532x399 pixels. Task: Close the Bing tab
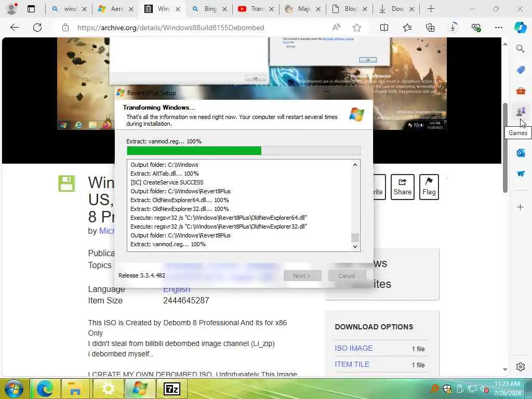(224, 9)
